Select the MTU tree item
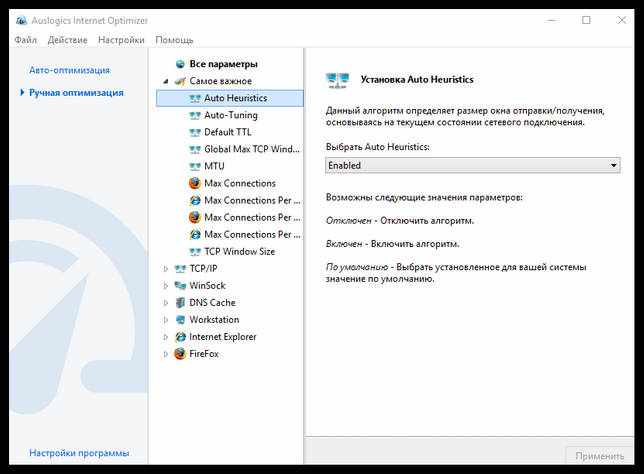 pyautogui.click(x=214, y=166)
